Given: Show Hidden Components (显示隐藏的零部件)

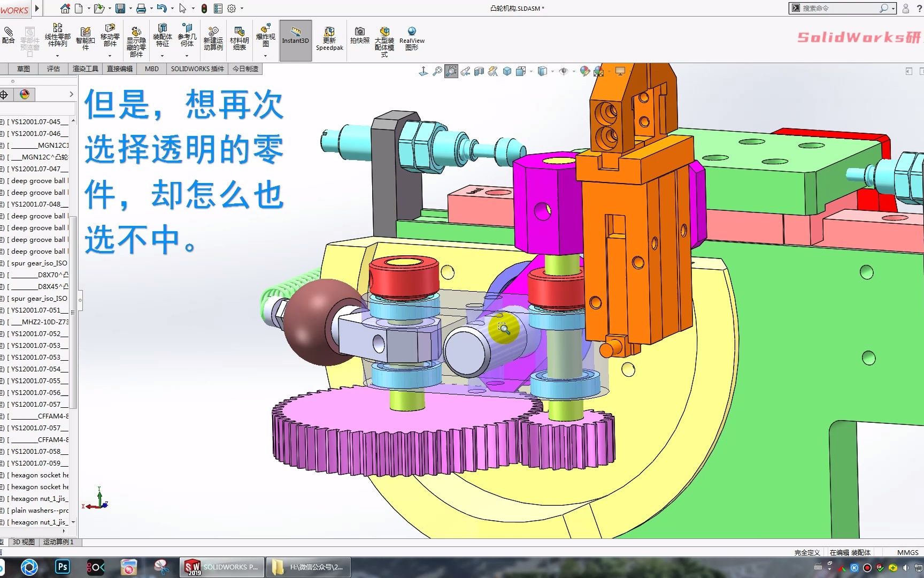Looking at the screenshot, I should 136,42.
